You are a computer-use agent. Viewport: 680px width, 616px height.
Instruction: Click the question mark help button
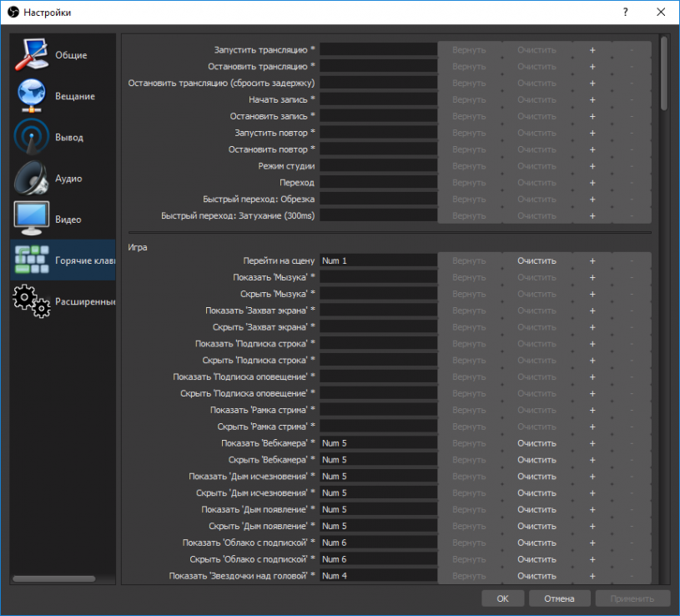click(x=623, y=13)
